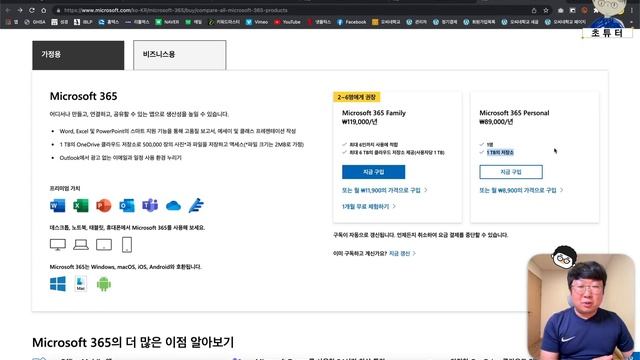Open the Vimeo bookmark
The image size is (640, 360).
click(257, 22)
